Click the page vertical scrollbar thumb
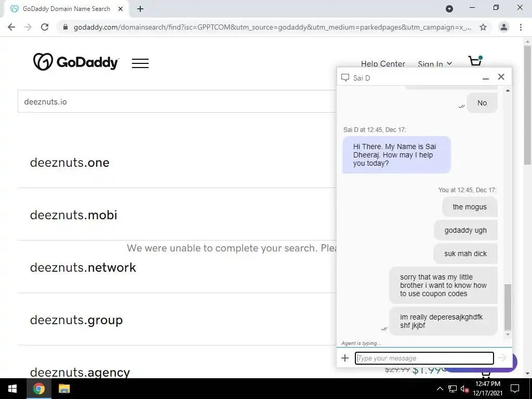This screenshot has height=399, width=532. (527, 105)
